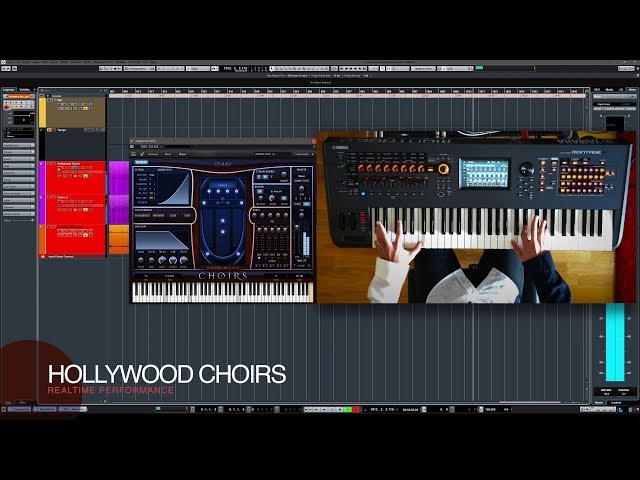Image resolution: width=640 pixels, height=480 pixels.
Task: Select the Meter tab in right zone
Action: 632,89
